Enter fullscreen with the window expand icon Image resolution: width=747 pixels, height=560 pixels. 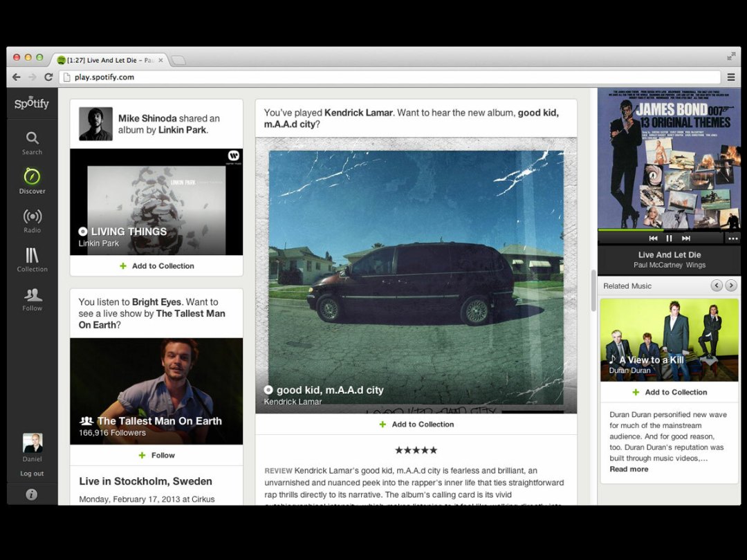(x=731, y=57)
